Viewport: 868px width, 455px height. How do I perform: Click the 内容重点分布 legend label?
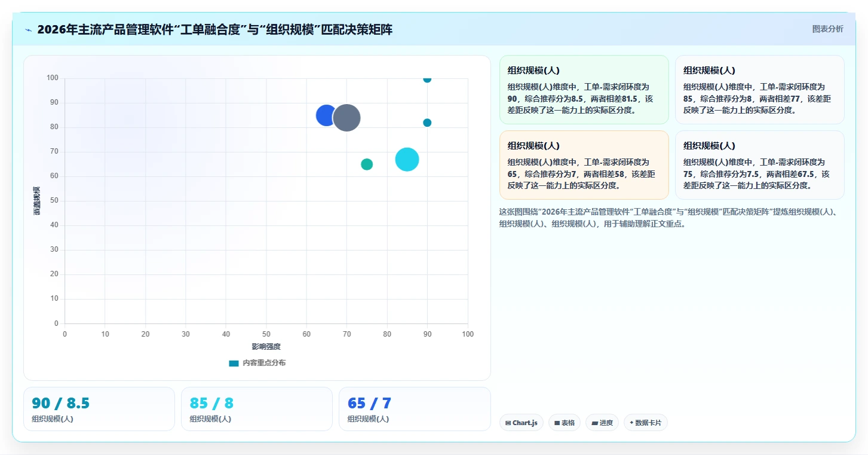point(264,363)
